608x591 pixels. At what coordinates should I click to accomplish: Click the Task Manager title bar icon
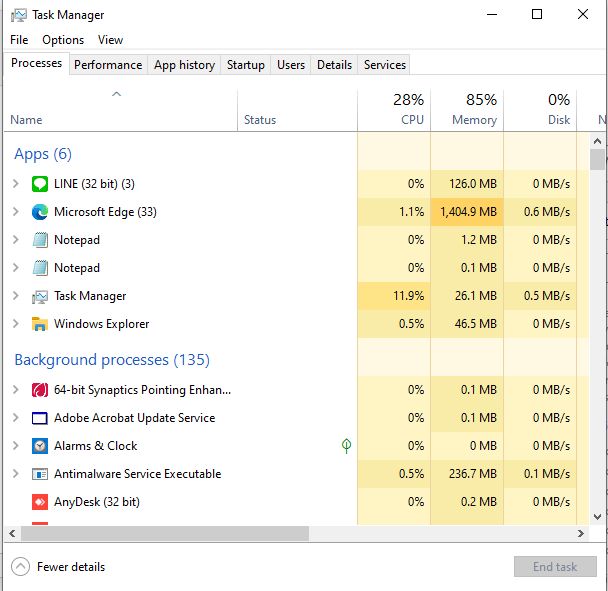tap(19, 15)
